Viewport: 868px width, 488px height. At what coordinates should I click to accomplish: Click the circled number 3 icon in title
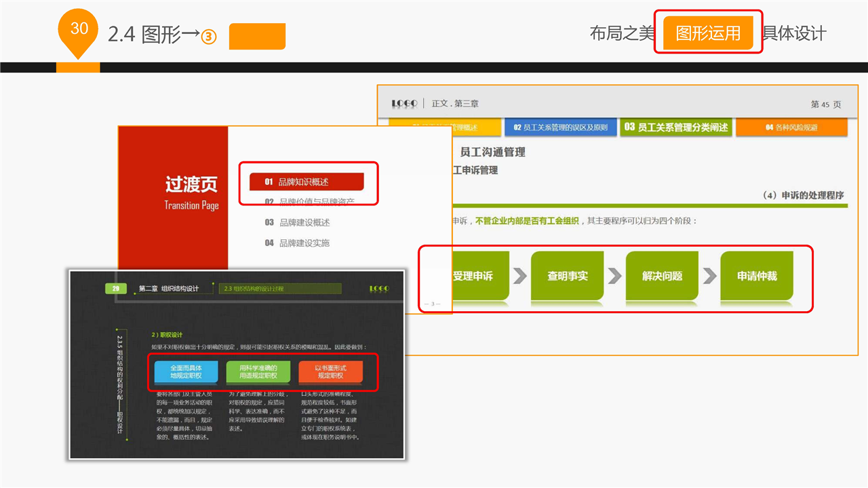(x=209, y=37)
